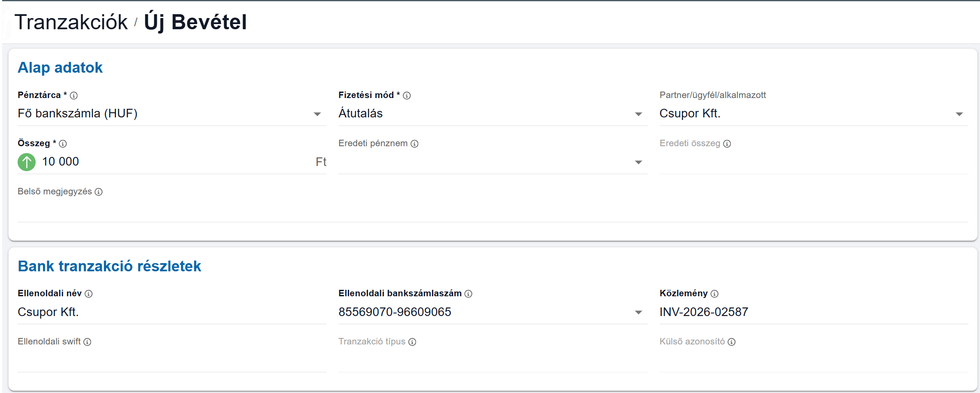Viewport: 980px width, 393px height.
Task: Click the info icon beside Eredeti összeg
Action: coord(727,144)
